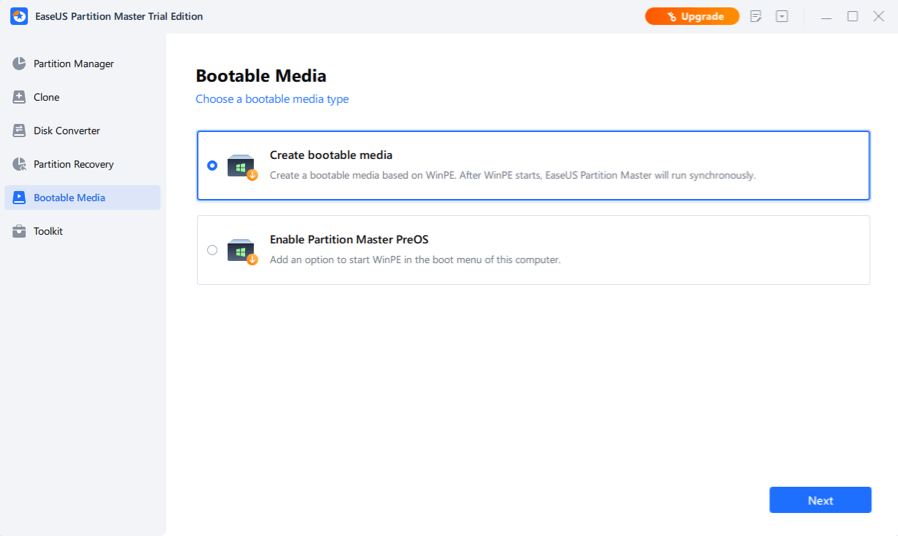Click the Toolkit briefcase icon
Image resolution: width=898 pixels, height=536 pixels.
(x=19, y=231)
